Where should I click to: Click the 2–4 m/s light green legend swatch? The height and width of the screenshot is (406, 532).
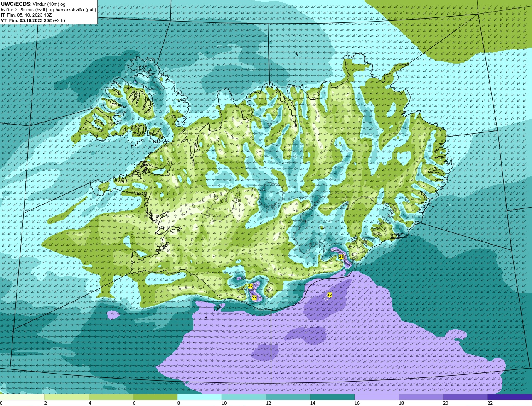point(66,397)
